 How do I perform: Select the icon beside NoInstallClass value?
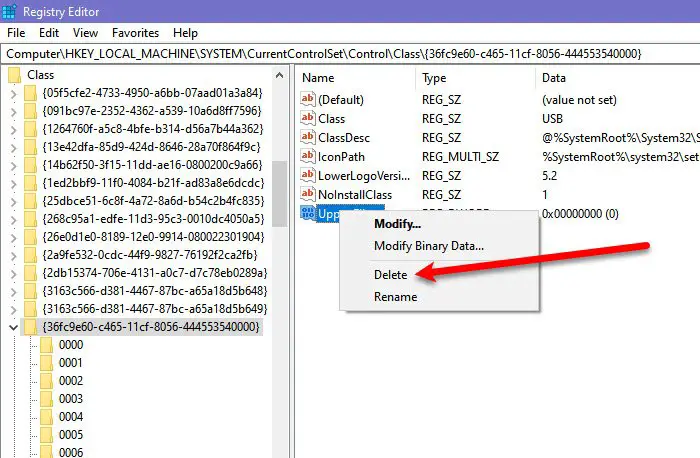tap(308, 194)
